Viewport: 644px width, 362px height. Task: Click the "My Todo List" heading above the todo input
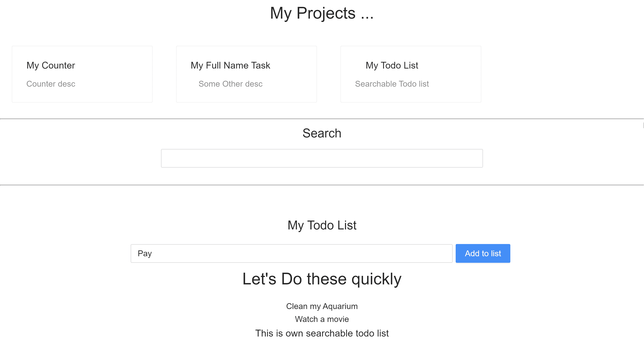pos(322,225)
